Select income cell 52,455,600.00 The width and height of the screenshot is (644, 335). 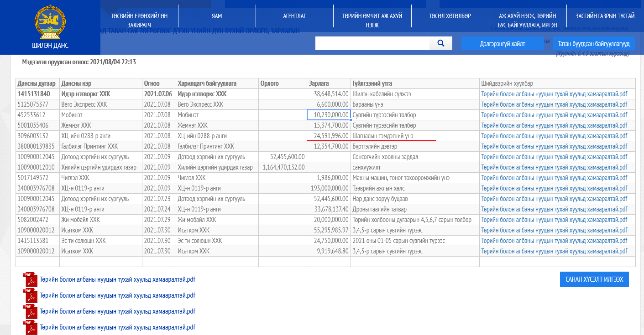[283, 157]
